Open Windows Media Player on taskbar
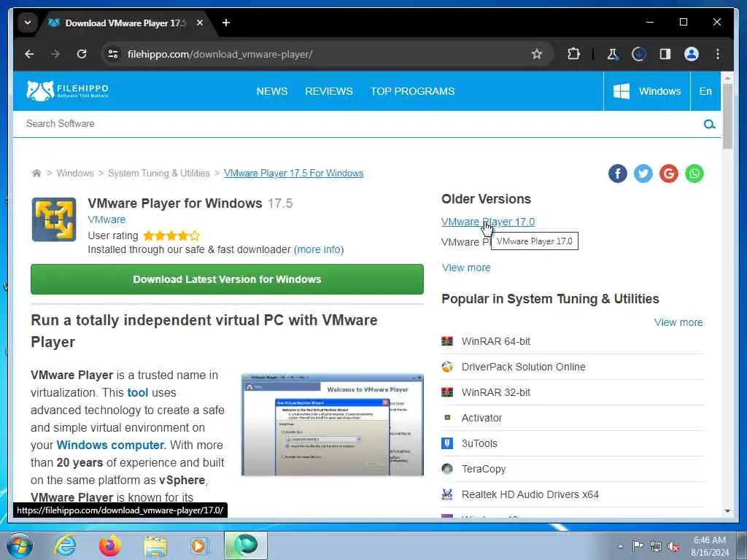The height and width of the screenshot is (560, 747). pyautogui.click(x=198, y=545)
